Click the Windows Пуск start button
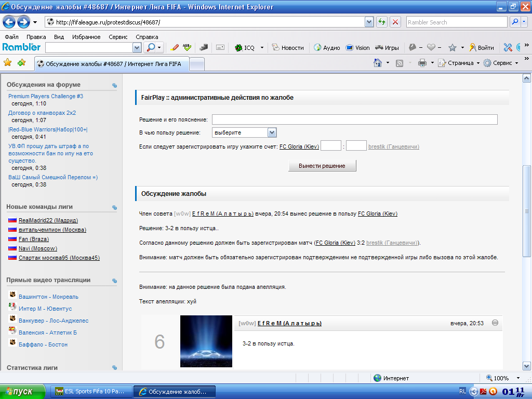532x399 pixels. tap(22, 392)
